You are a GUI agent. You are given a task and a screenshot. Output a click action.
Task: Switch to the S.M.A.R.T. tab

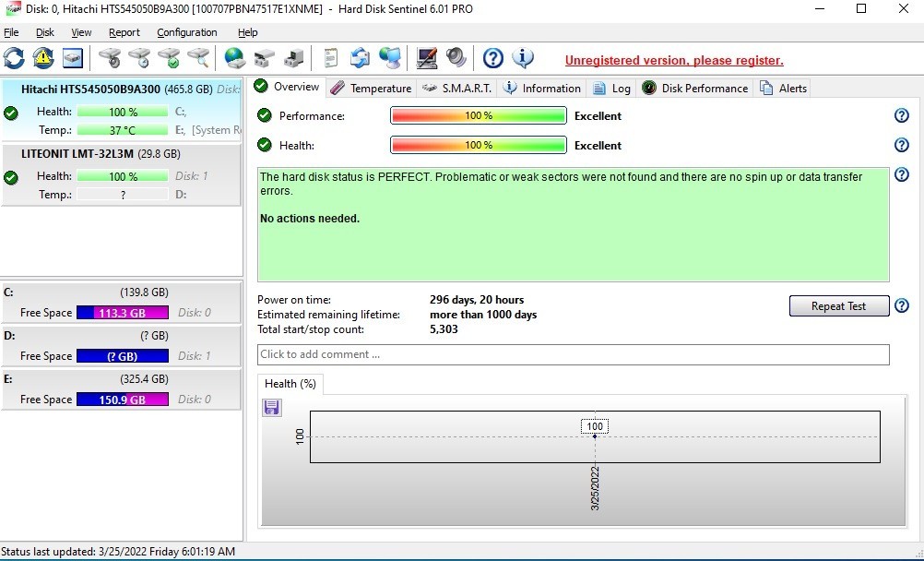point(457,89)
